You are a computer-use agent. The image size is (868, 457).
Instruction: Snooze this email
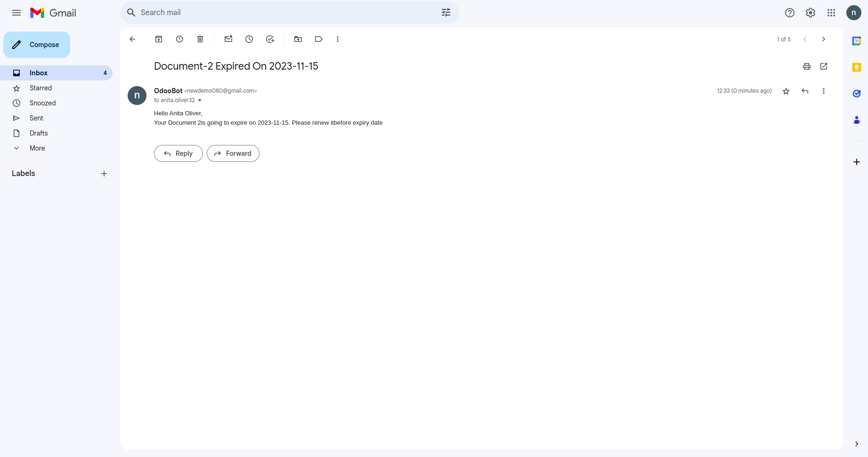[x=249, y=39]
